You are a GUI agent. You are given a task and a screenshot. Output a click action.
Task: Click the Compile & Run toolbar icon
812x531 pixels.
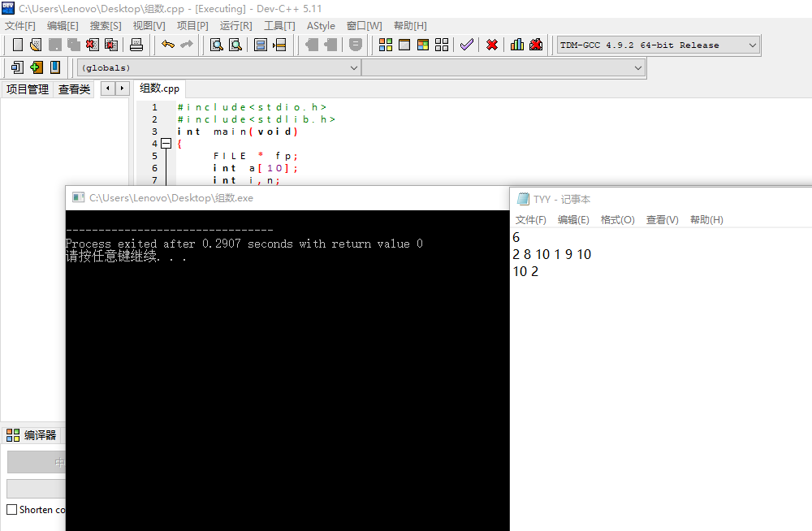click(423, 45)
